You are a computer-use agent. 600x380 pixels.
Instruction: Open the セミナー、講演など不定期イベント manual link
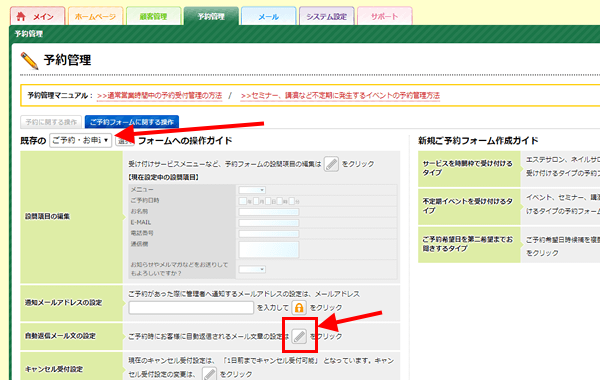pos(340,96)
